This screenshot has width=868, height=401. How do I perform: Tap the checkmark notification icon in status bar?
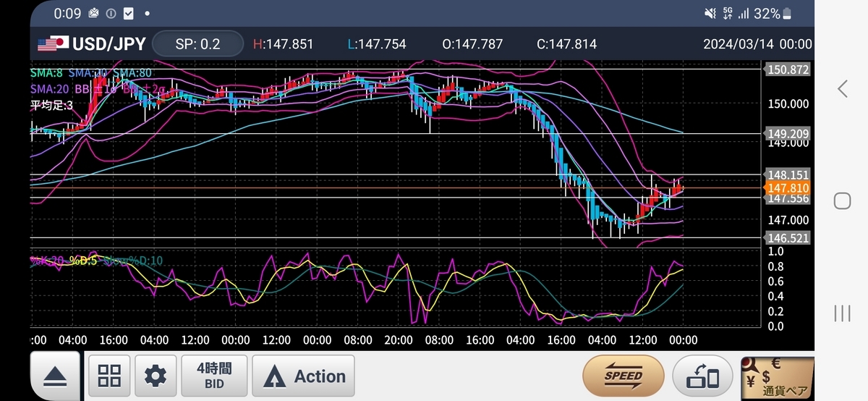tap(128, 14)
